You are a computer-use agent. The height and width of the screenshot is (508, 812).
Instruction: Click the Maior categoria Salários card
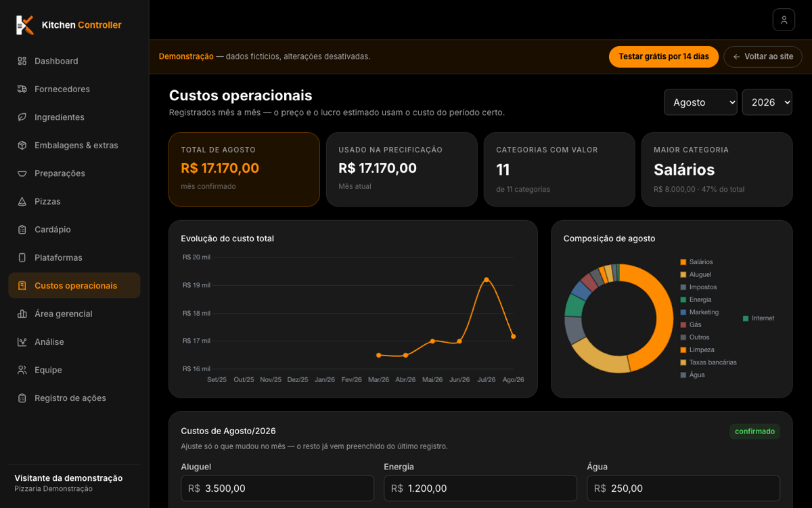[x=717, y=169]
